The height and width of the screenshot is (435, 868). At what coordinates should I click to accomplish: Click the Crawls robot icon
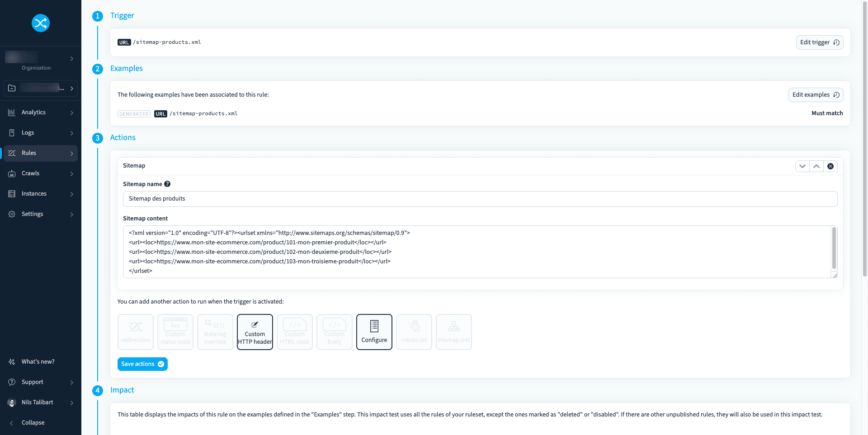click(12, 173)
